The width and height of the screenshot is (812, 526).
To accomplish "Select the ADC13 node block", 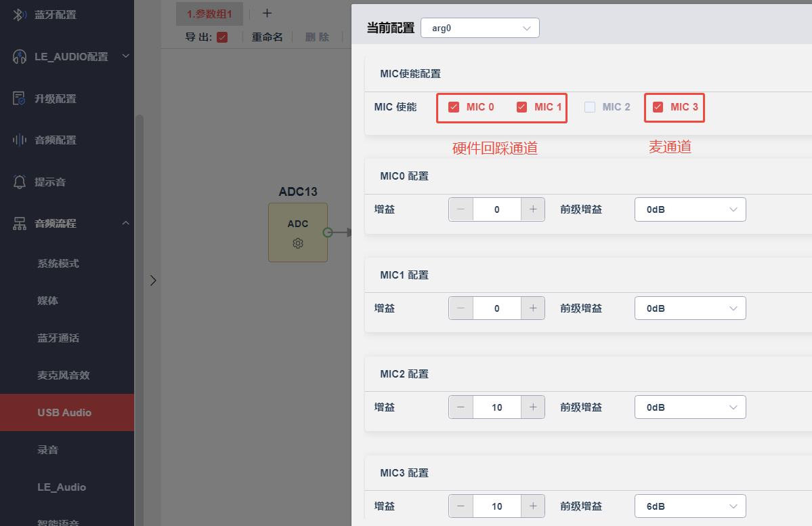I will pos(298,232).
